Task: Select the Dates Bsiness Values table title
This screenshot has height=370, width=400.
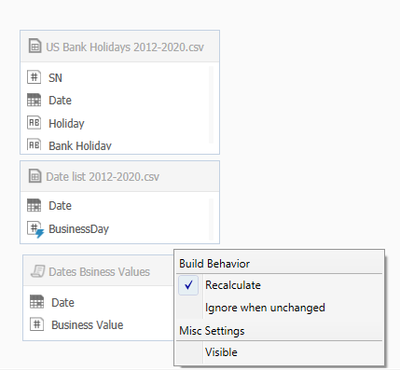Action: tap(99, 272)
